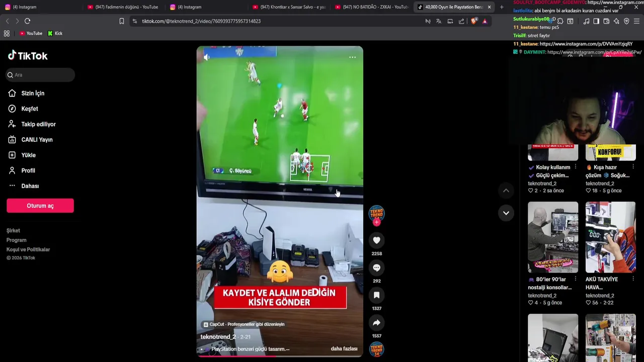Share the video with arrow icon
Viewport: 644px width, 362px height.
coord(376,323)
